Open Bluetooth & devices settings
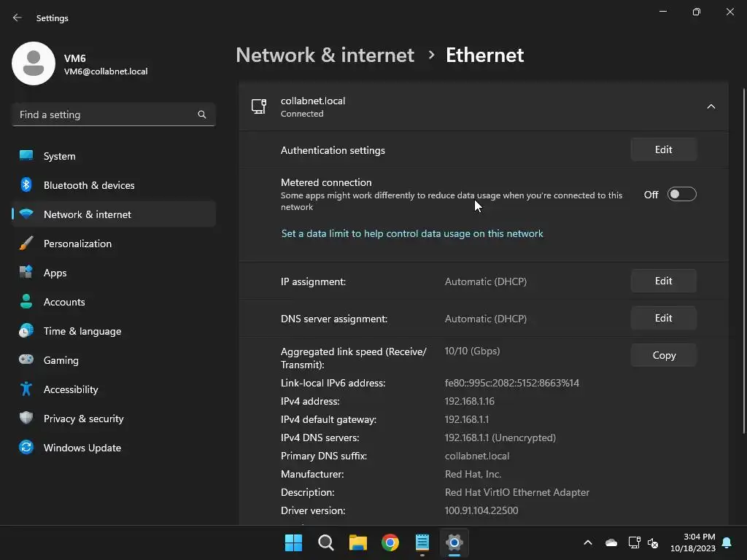This screenshot has width=747, height=560. pyautogui.click(x=89, y=185)
